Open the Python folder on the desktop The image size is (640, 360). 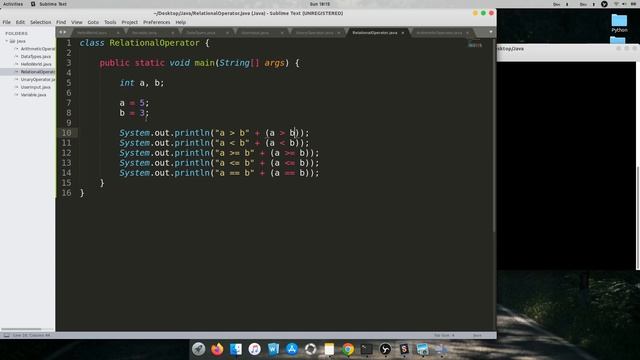619,23
